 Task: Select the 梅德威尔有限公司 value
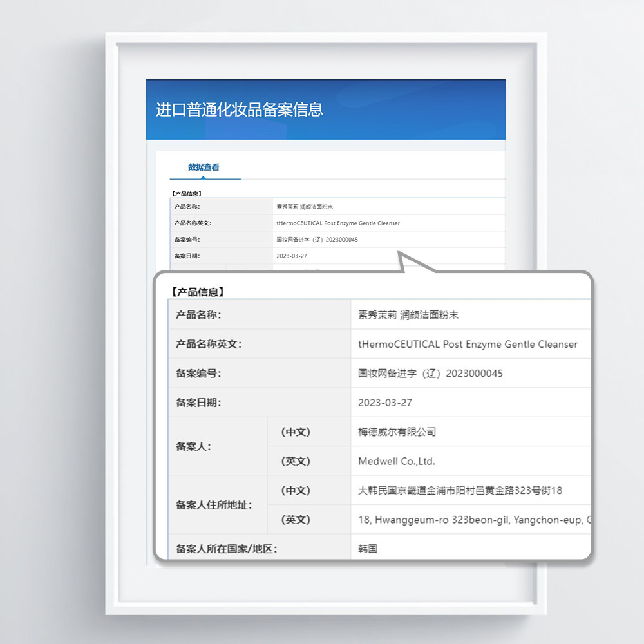397,432
